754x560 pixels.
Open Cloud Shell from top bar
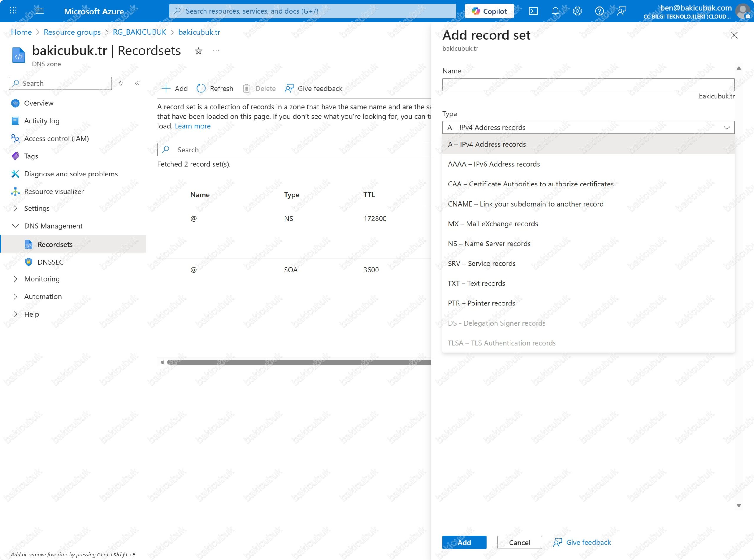pos(533,11)
